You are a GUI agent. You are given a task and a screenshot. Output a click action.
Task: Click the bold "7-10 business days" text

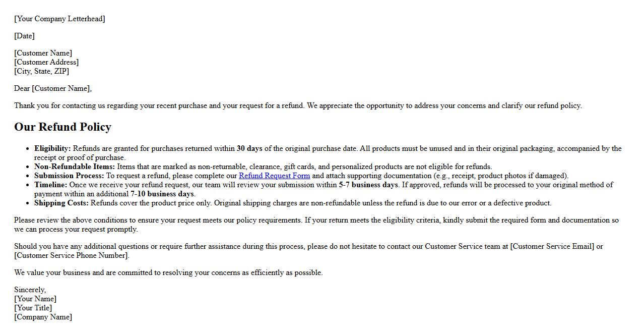[162, 194]
